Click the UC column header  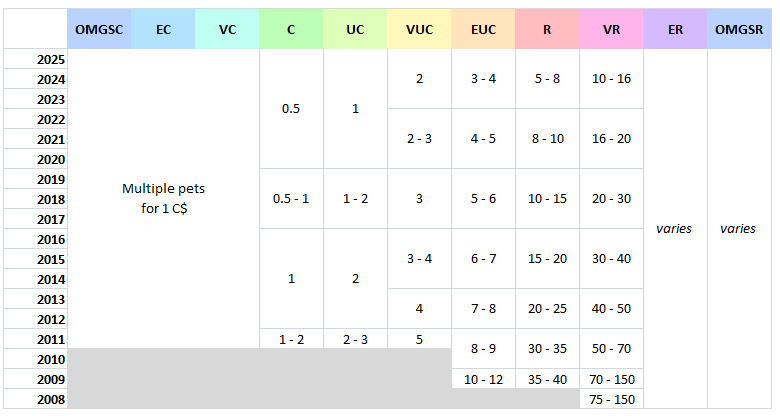click(x=355, y=29)
